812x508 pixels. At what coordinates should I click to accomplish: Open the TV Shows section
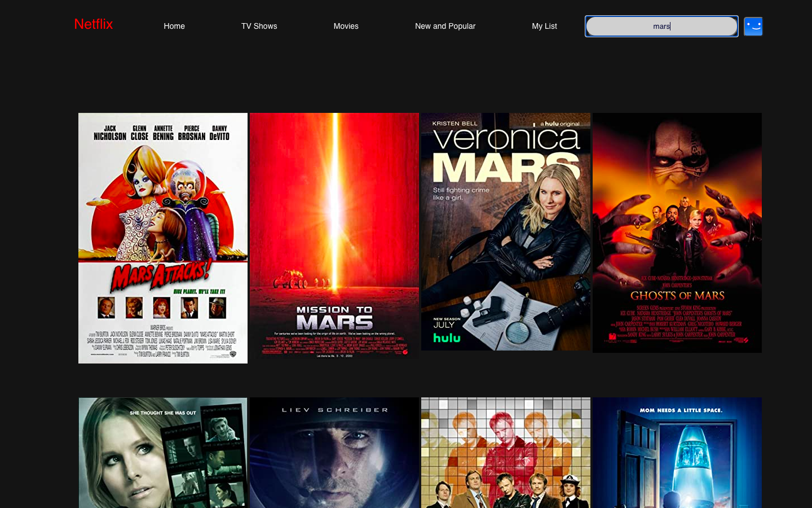click(259, 26)
